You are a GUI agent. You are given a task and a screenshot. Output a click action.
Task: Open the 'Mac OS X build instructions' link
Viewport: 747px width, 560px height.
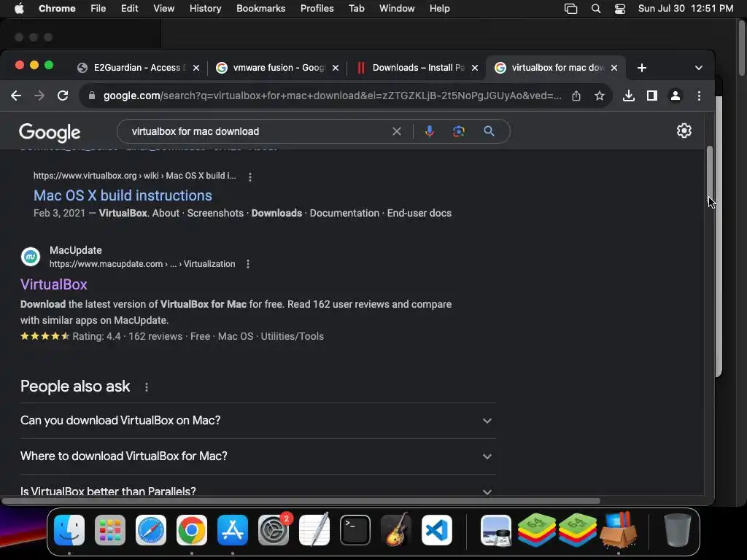pyautogui.click(x=123, y=195)
